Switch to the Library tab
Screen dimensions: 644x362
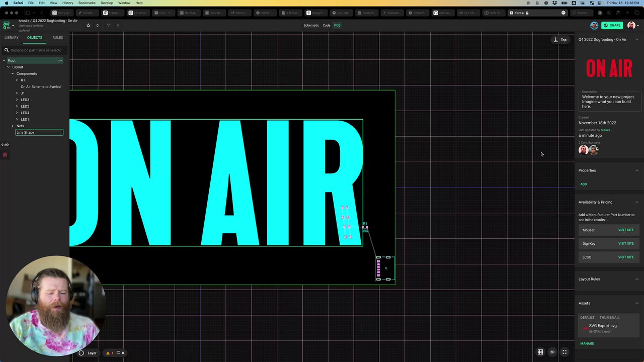(x=12, y=38)
